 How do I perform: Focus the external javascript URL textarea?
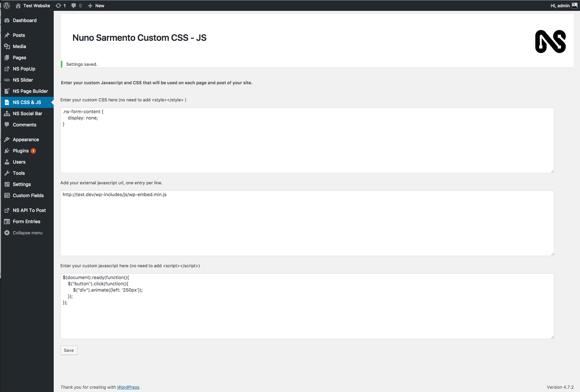[307, 223]
